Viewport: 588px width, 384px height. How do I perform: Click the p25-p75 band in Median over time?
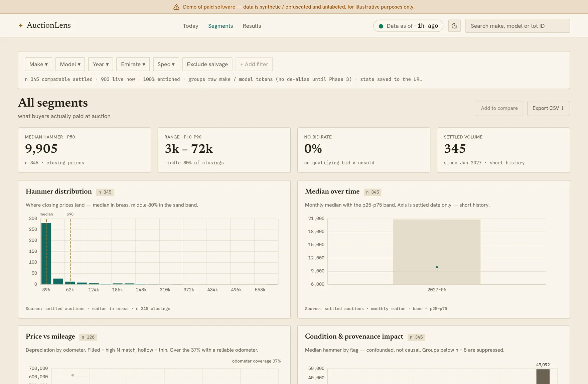[437, 252]
